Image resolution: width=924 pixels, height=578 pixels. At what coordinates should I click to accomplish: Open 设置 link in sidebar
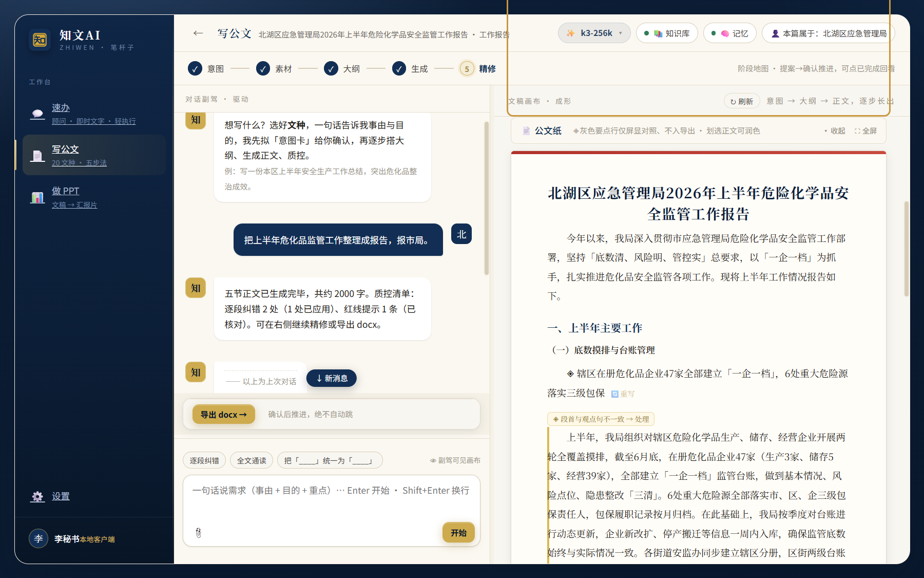pyautogui.click(x=61, y=496)
